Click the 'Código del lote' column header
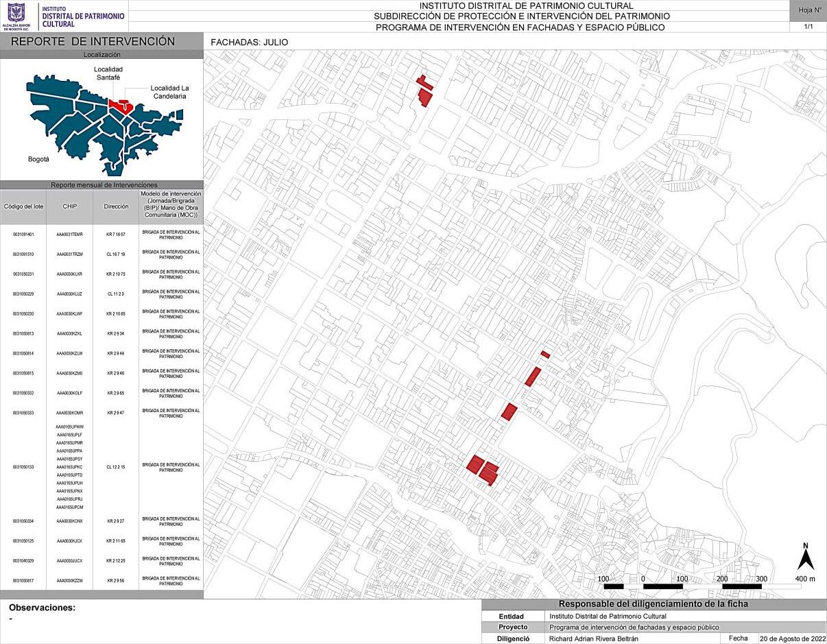The width and height of the screenshot is (827, 644). tap(23, 206)
